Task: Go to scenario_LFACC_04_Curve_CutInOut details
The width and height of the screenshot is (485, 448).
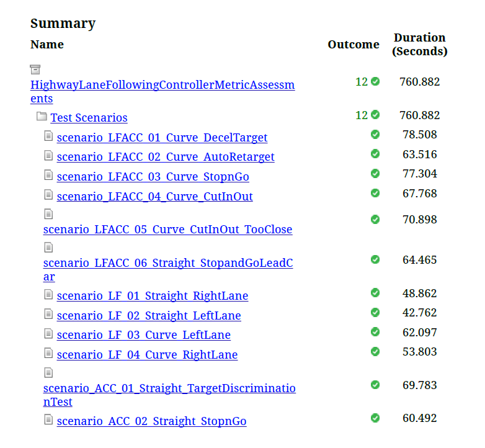Action: 154,197
